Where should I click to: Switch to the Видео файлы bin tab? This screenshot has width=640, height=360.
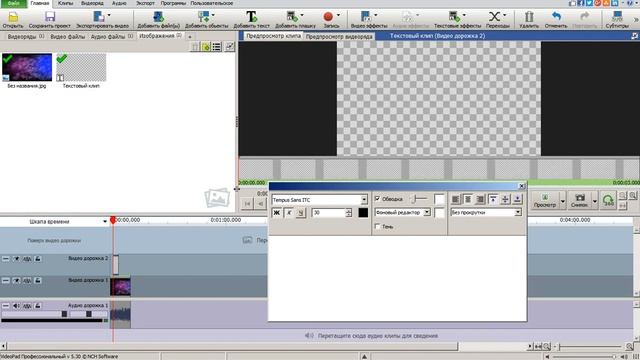(x=68, y=37)
